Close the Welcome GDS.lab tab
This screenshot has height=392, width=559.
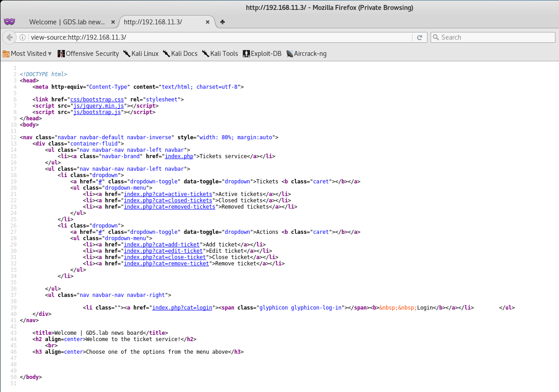113,22
